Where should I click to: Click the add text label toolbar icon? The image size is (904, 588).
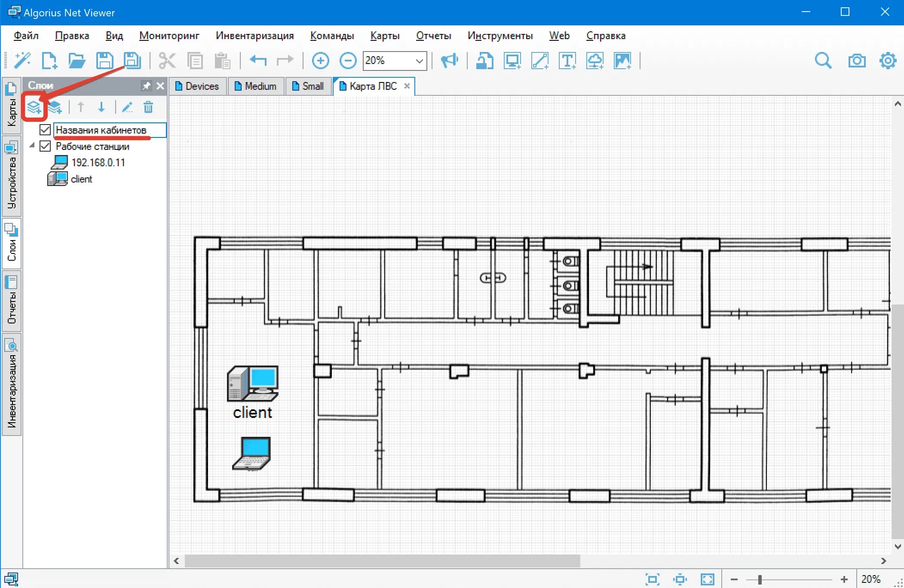click(x=567, y=61)
